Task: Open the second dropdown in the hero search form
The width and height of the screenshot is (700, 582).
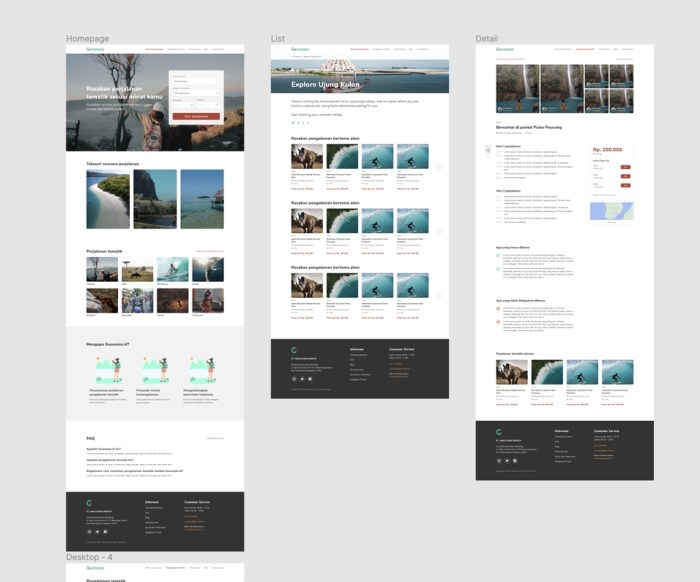Action: tap(196, 93)
